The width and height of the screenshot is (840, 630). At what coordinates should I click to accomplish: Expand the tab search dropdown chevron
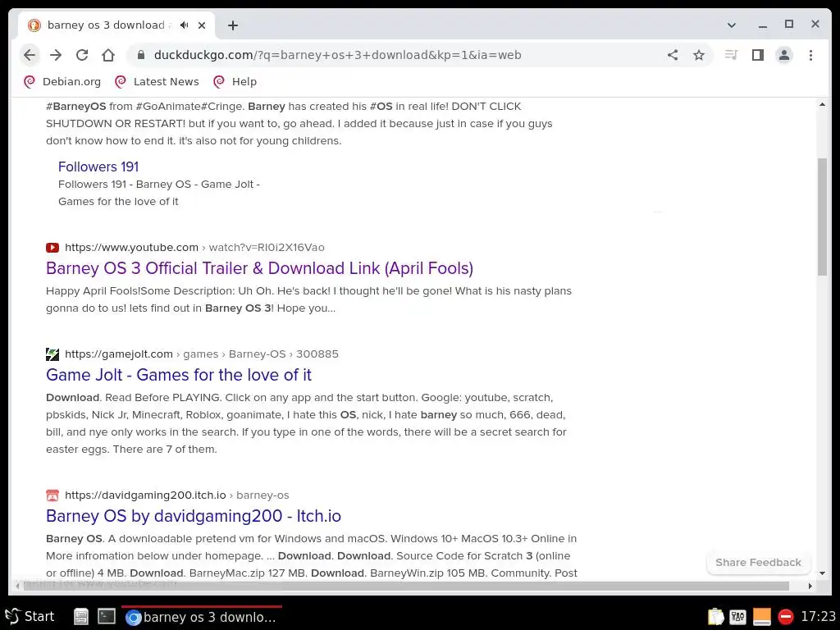click(x=731, y=25)
